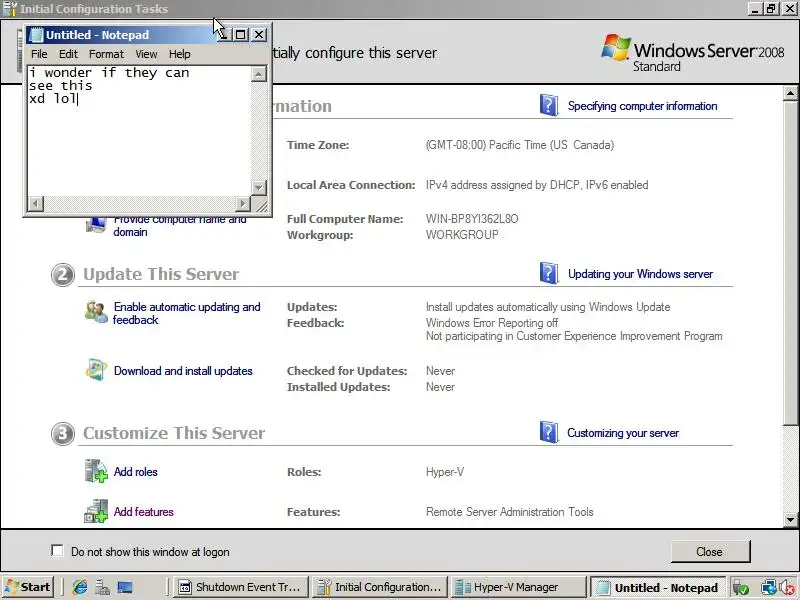Click Show Desktop icon in Quick Launch
Screen dimensions: 800x600
(x=125, y=587)
